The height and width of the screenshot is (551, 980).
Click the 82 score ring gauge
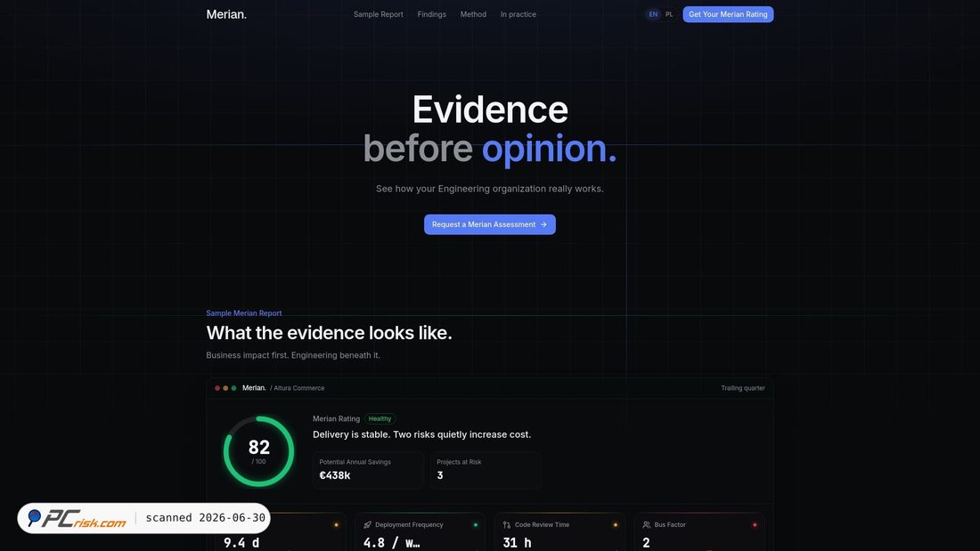[x=258, y=451]
